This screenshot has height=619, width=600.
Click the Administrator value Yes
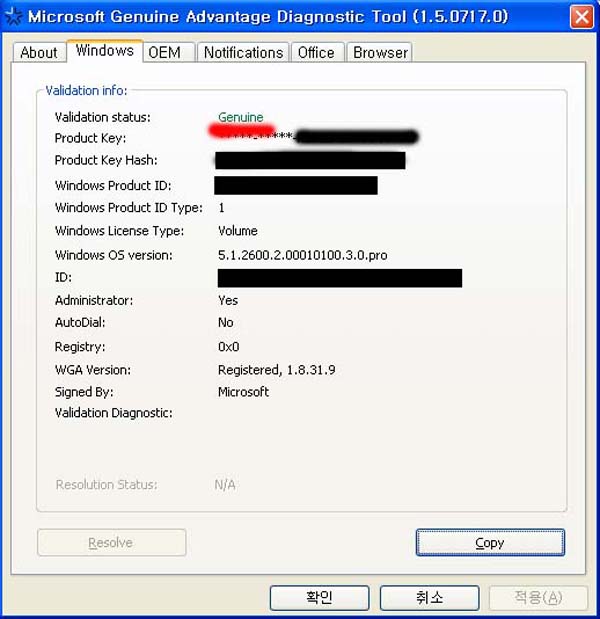228,300
